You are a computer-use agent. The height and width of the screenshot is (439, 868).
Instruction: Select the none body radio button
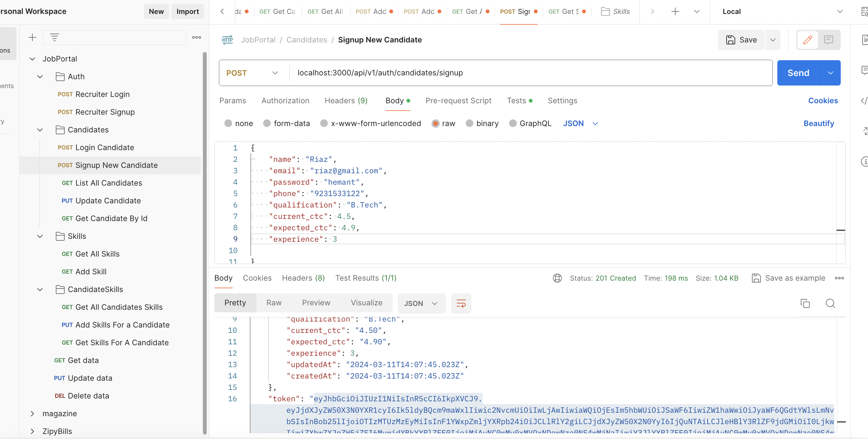[228, 124]
